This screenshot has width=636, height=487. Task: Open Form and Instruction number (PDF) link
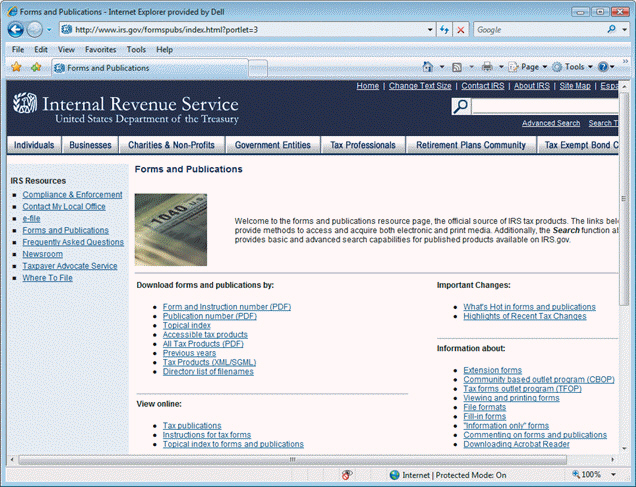tap(227, 307)
